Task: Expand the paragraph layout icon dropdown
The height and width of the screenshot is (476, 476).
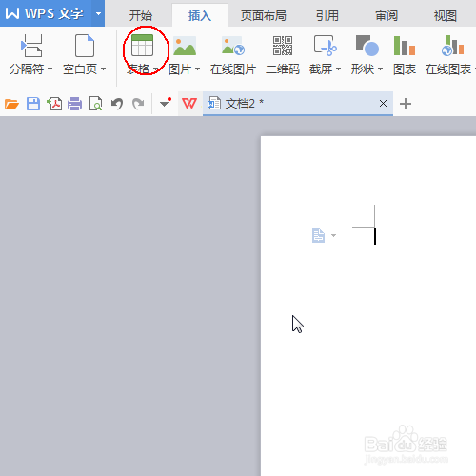Action: 333,235
